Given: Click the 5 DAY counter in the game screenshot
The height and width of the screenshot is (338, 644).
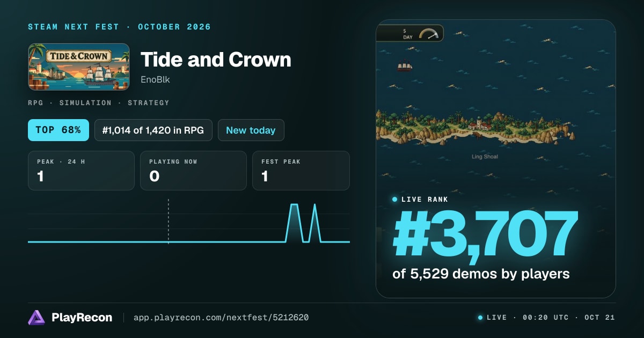Looking at the screenshot, I should [x=408, y=33].
